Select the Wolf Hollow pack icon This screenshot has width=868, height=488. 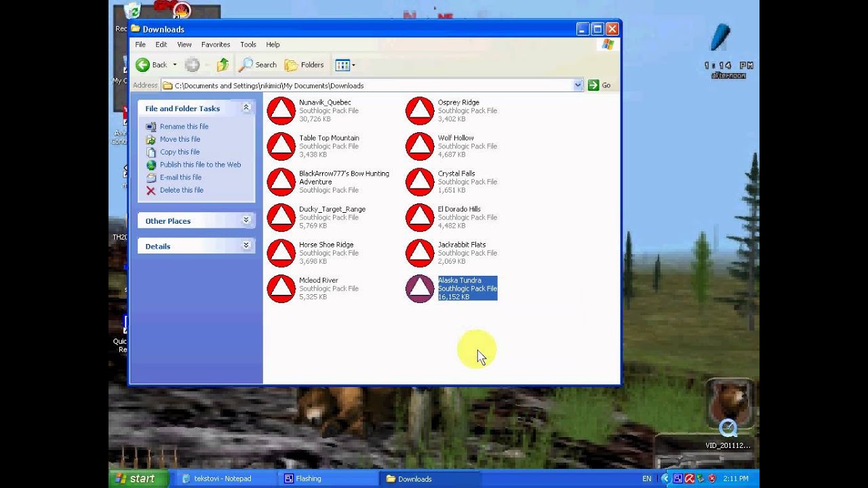[x=420, y=146]
